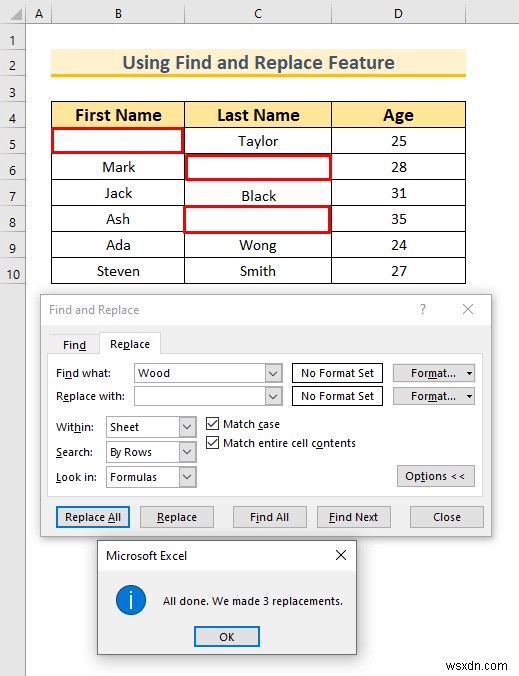Click the Find Next button
Viewport: 519px width, 676px height.
pyautogui.click(x=353, y=517)
